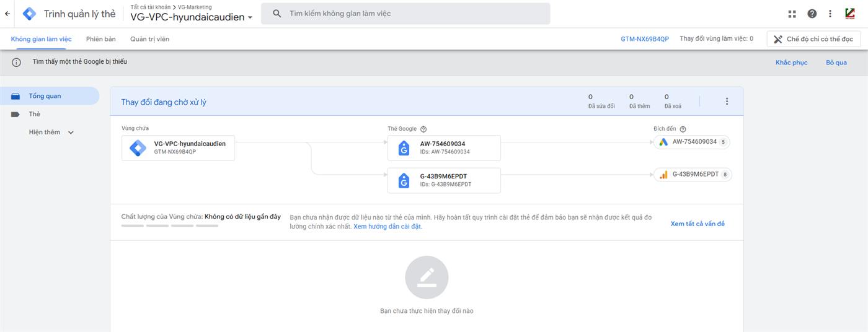Click help icon next to Thẻ Google
The image size is (868, 332).
423,129
